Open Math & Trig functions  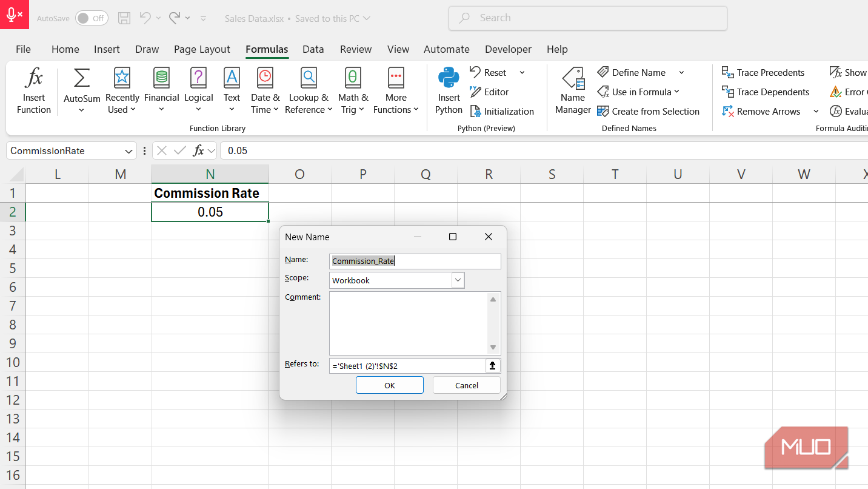coord(353,91)
